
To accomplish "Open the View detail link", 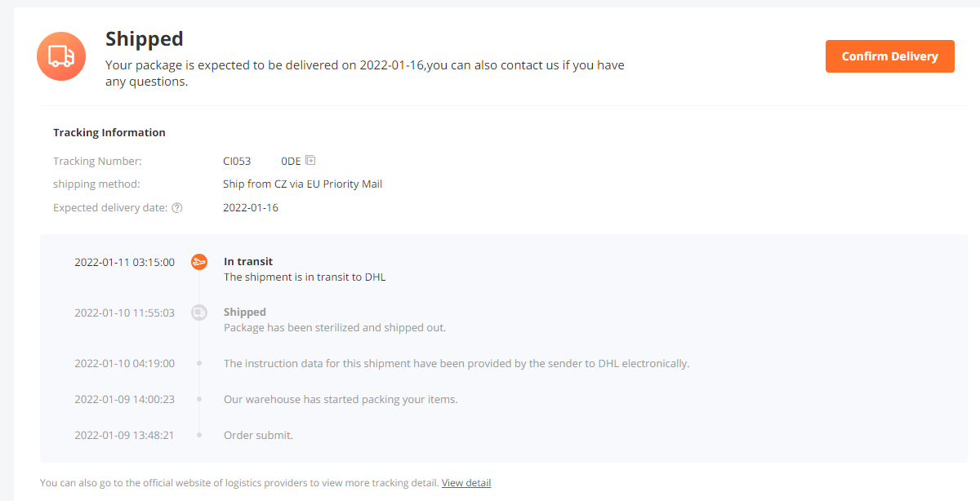I will point(466,483).
